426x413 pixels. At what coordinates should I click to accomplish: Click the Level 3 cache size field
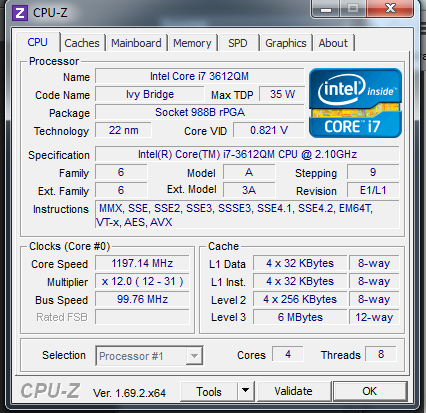point(300,317)
